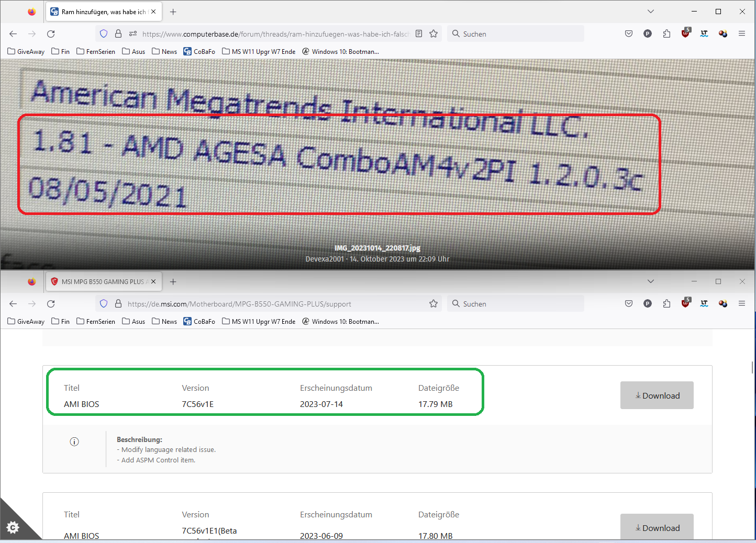Open CoBaFo bookmark in MSI window
The width and height of the screenshot is (756, 543).
coord(199,322)
